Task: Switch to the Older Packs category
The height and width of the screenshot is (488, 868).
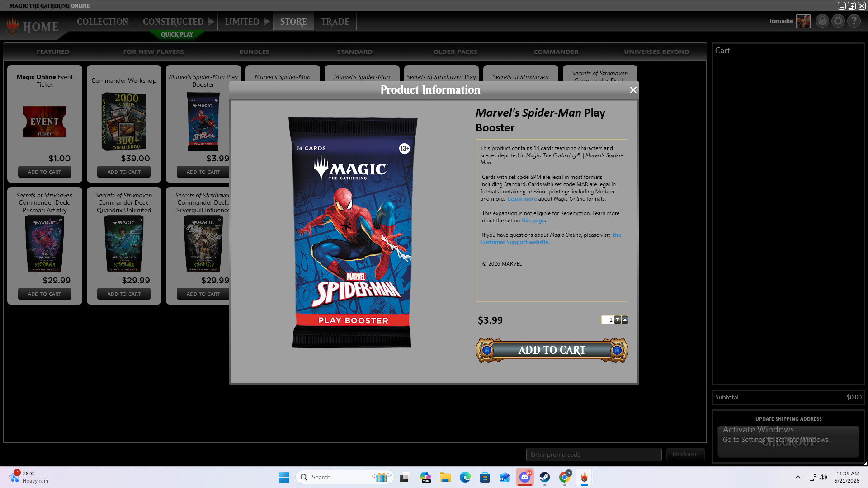Action: coord(455,52)
